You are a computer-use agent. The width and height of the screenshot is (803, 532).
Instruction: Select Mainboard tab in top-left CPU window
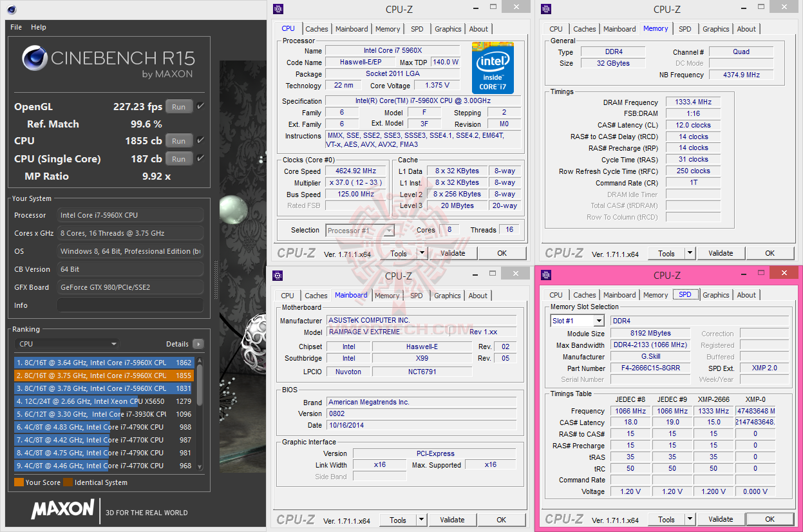tap(352, 29)
